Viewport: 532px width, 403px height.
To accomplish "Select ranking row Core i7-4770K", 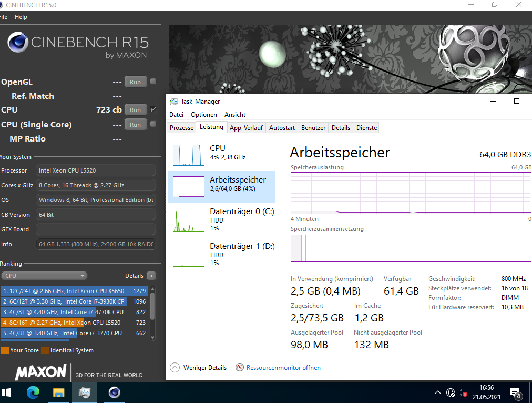I will pyautogui.click(x=75, y=312).
